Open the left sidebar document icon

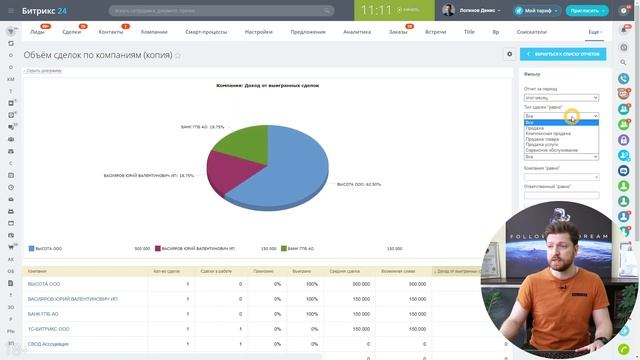11,283
